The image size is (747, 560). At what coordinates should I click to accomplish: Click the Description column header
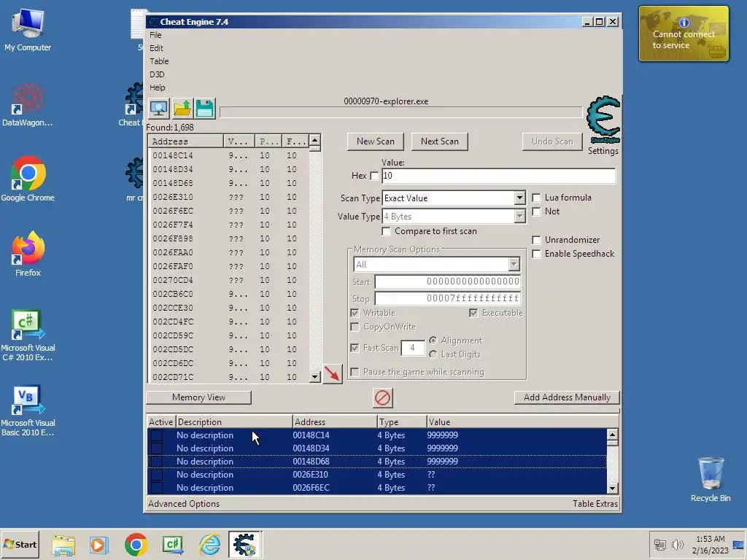pos(234,422)
